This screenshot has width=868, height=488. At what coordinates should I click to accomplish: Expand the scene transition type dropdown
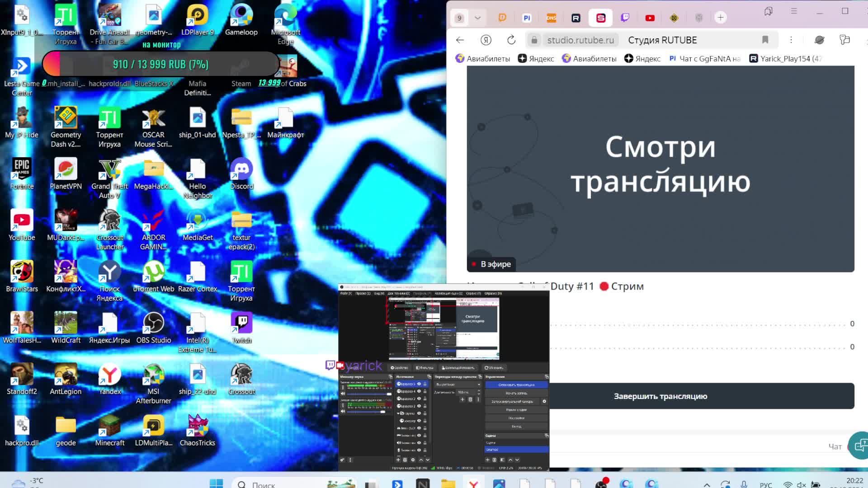pyautogui.click(x=457, y=385)
